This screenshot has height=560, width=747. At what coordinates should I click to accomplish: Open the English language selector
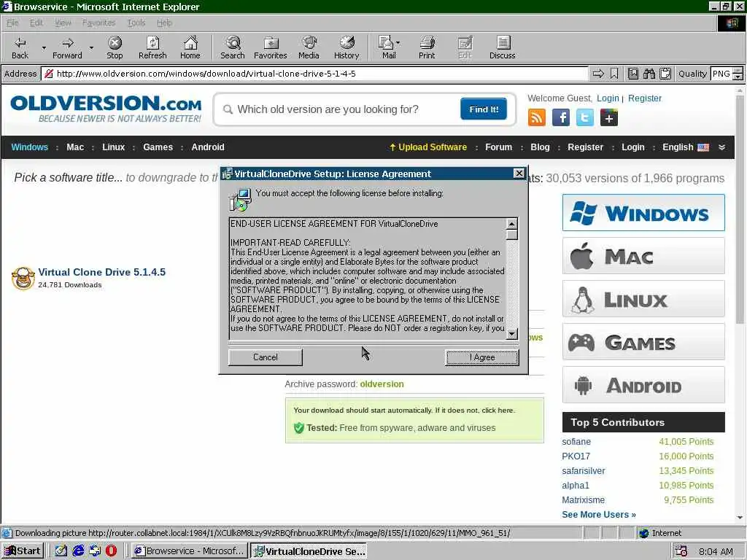click(x=686, y=147)
